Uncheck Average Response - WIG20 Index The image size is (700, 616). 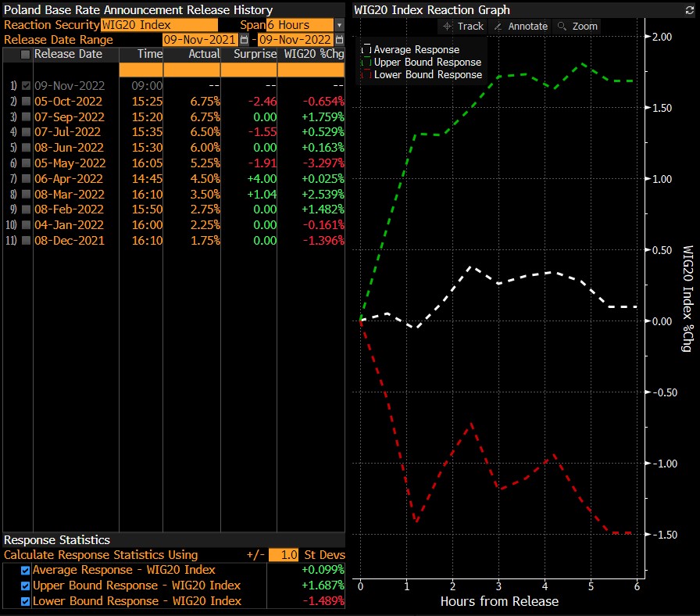coord(25,571)
